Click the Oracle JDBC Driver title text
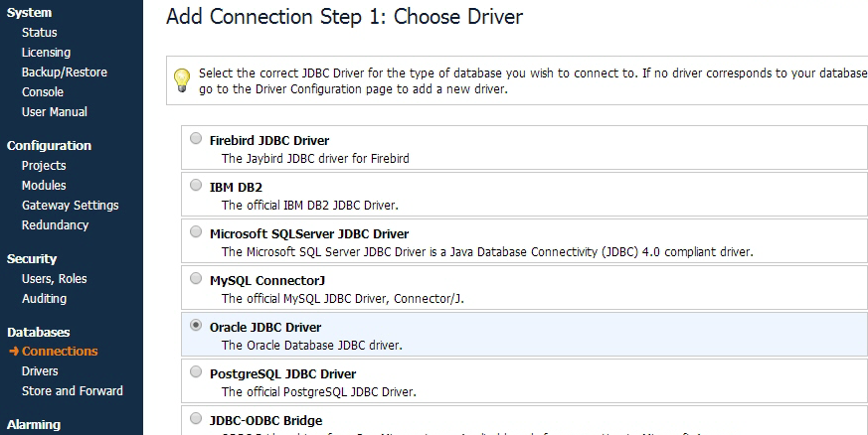The height and width of the screenshot is (435, 868). pyautogui.click(x=265, y=327)
